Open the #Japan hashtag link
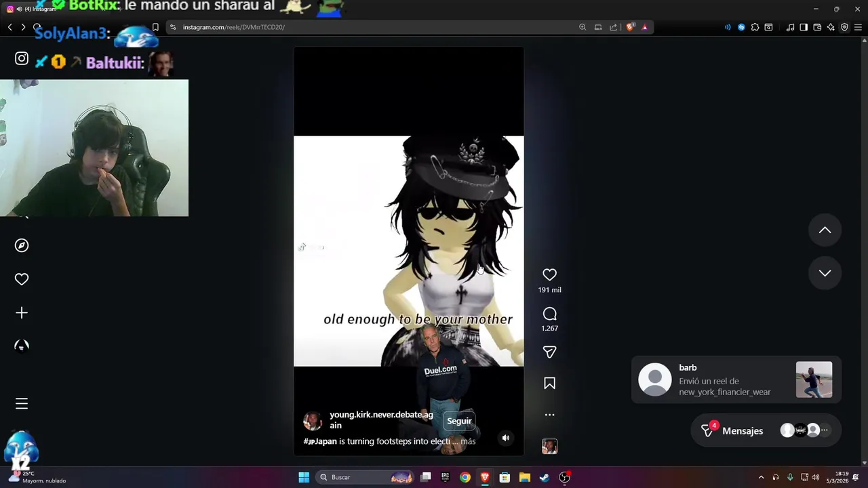 tap(320, 441)
